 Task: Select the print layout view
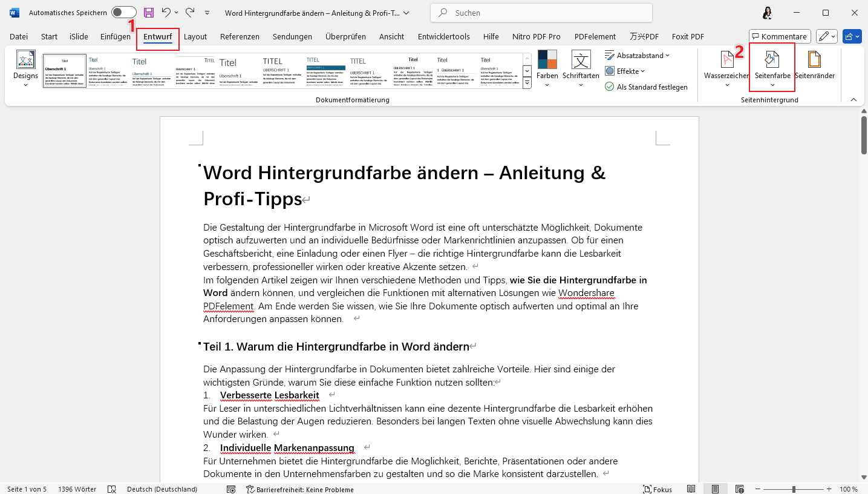pyautogui.click(x=715, y=489)
